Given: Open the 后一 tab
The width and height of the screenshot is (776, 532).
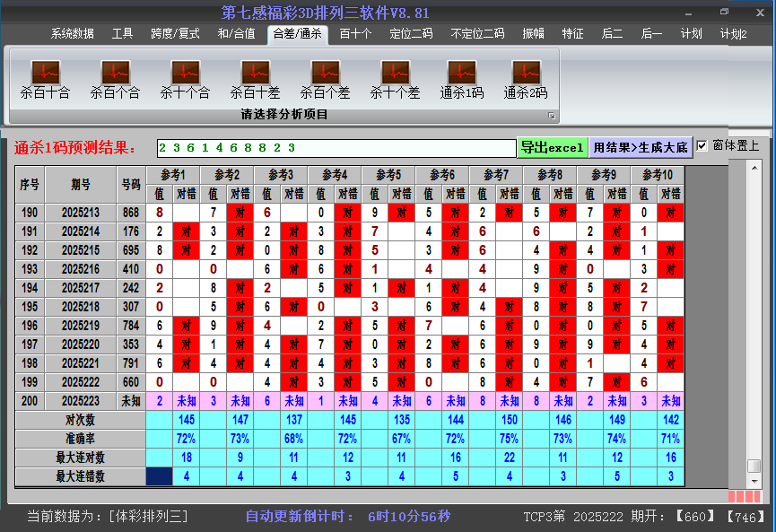Looking at the screenshot, I should click(651, 34).
